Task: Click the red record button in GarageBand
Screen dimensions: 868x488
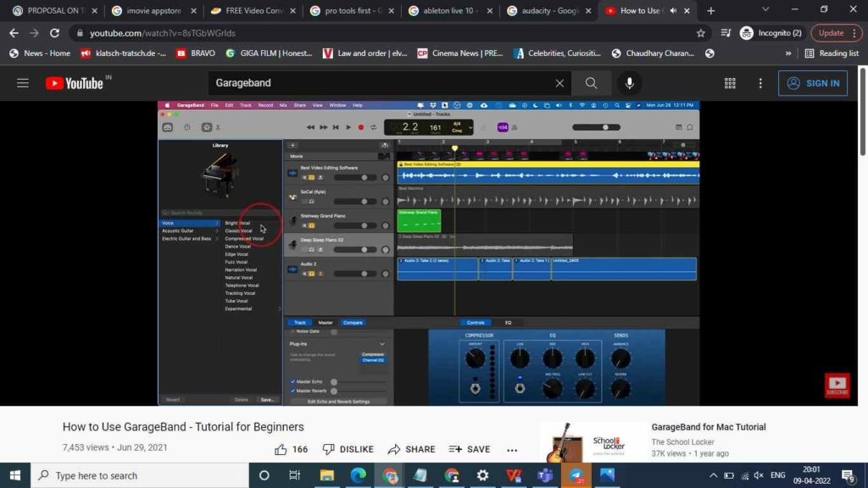Action: point(361,127)
